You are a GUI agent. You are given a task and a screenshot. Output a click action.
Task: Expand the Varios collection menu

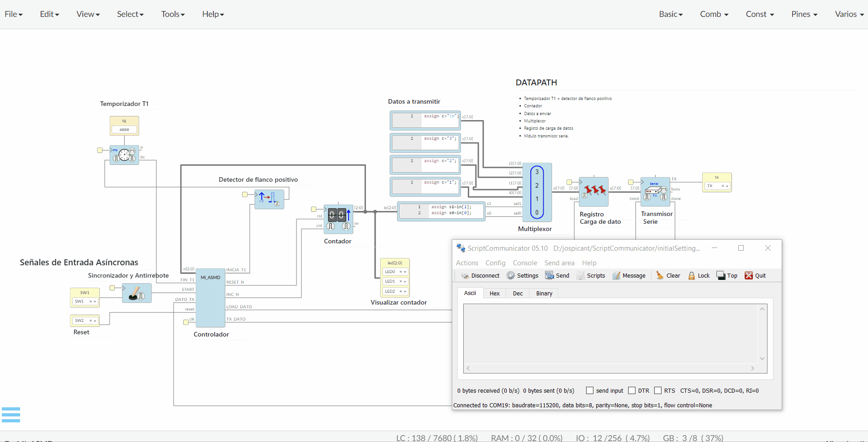pyautogui.click(x=849, y=14)
